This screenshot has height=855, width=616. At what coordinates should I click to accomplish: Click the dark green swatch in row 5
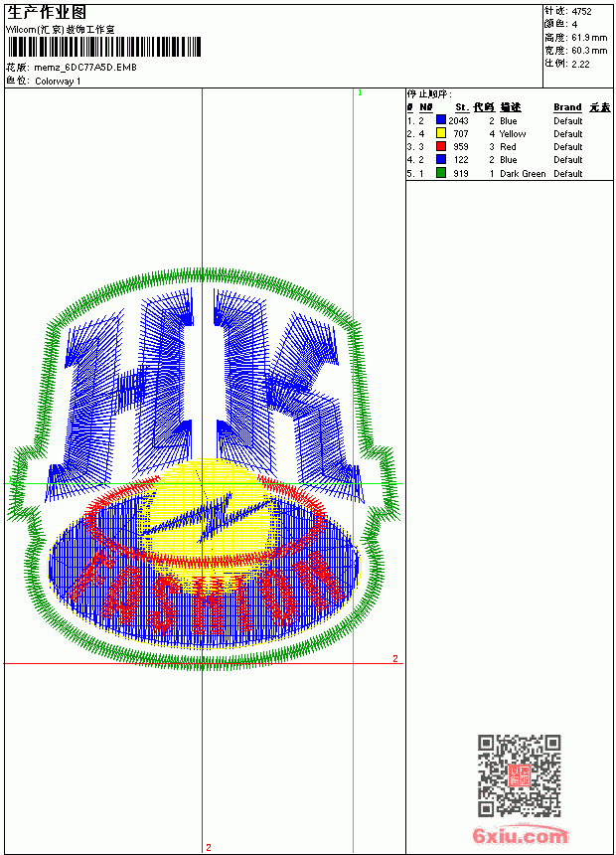(x=441, y=173)
